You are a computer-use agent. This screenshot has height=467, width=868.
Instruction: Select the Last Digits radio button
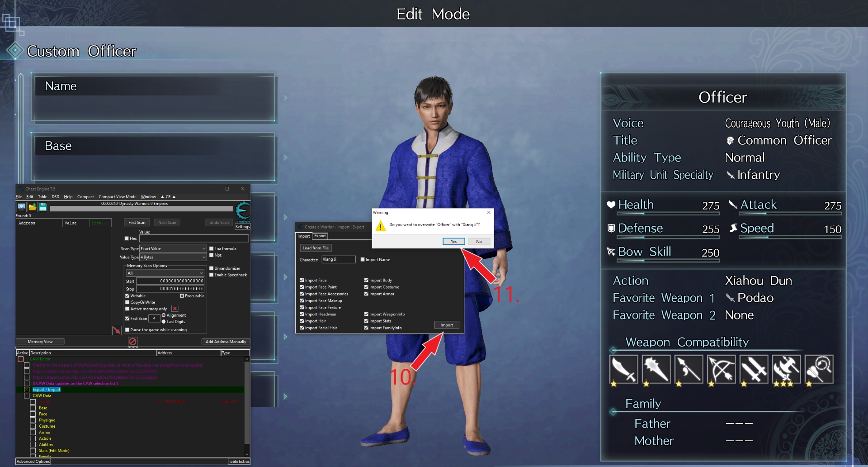click(x=164, y=322)
